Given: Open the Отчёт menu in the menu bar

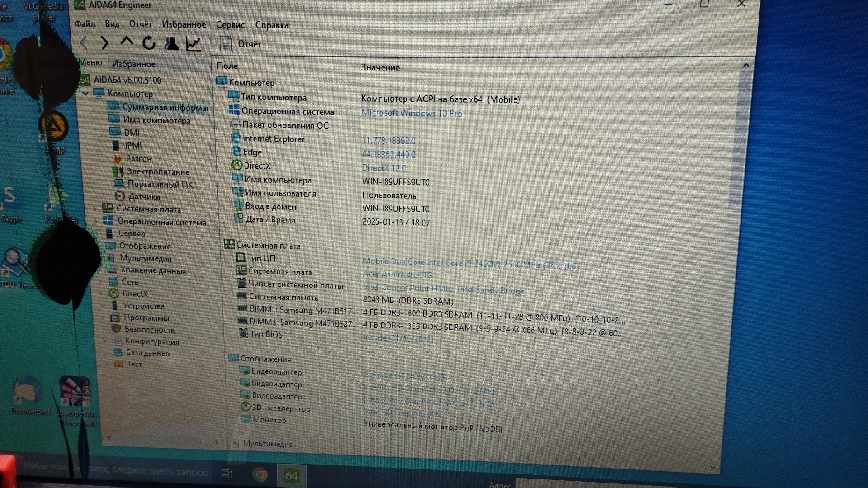Looking at the screenshot, I should coord(141,24).
